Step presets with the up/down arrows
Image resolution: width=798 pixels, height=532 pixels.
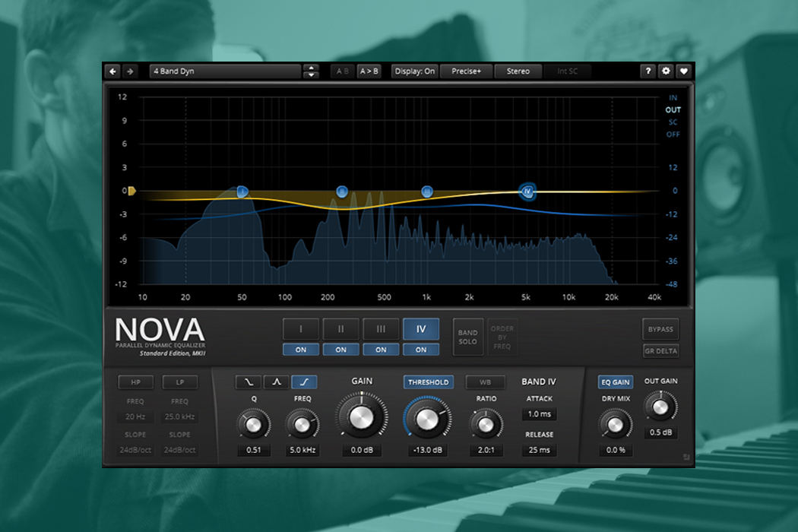point(311,71)
